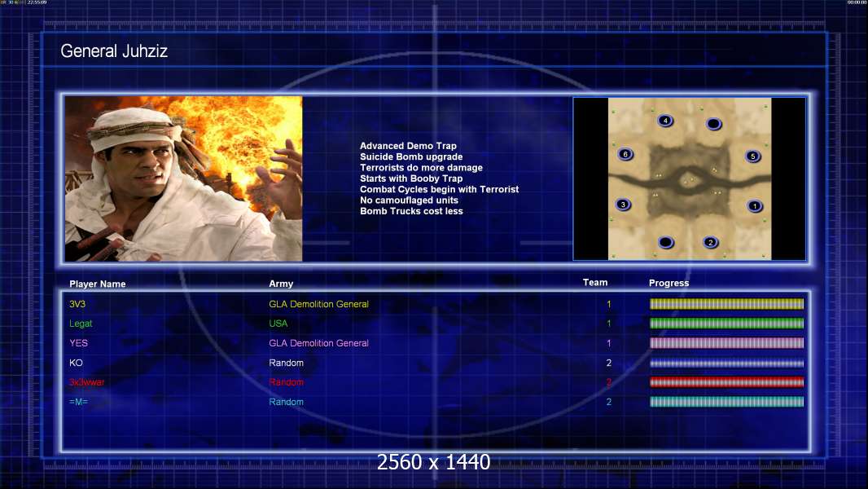Click start position marker 6 on map
Image resolution: width=868 pixels, height=489 pixels.
625,154
